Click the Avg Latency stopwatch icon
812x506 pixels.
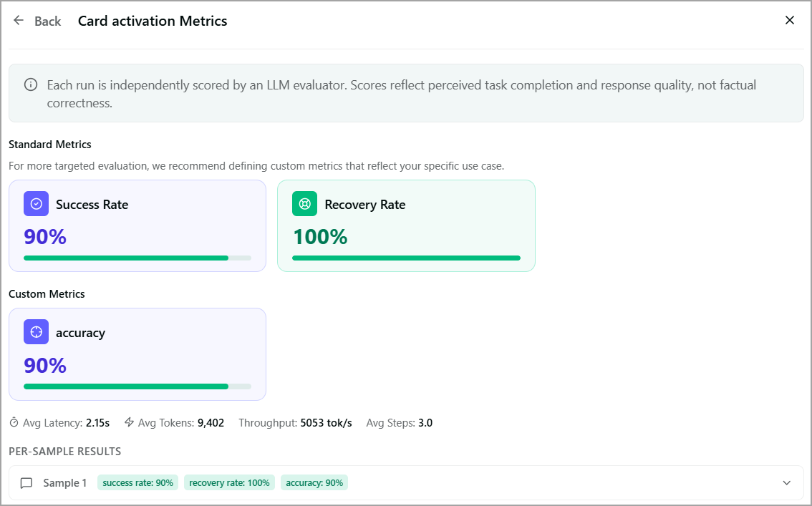point(14,423)
